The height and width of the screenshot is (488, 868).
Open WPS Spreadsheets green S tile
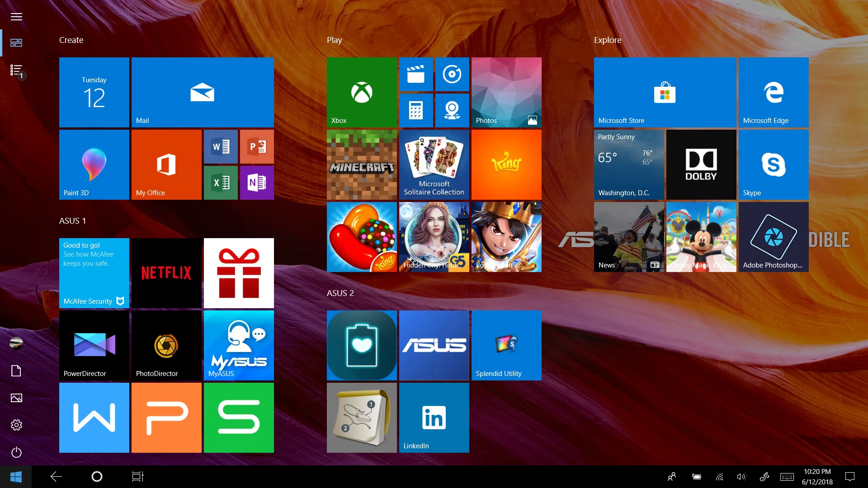click(x=239, y=418)
